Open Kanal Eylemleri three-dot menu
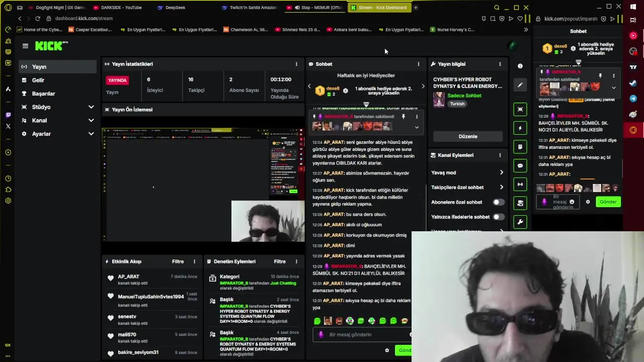 tap(500, 155)
